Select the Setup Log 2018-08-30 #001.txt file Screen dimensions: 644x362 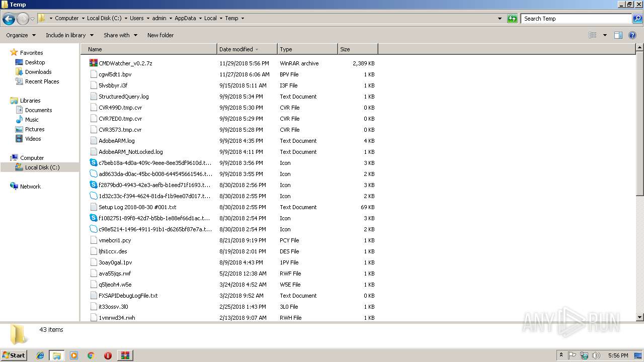pos(137,207)
